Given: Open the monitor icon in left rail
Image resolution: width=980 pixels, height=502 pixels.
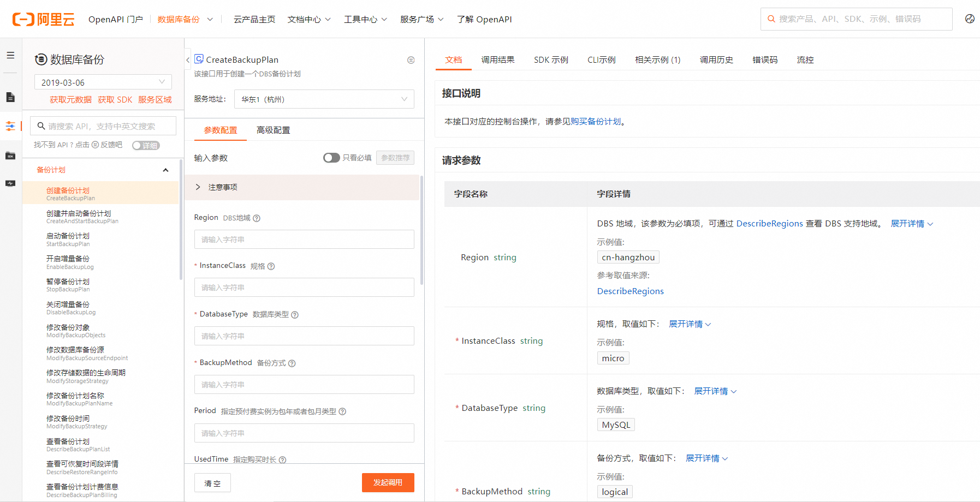Looking at the screenshot, I should (x=10, y=183).
